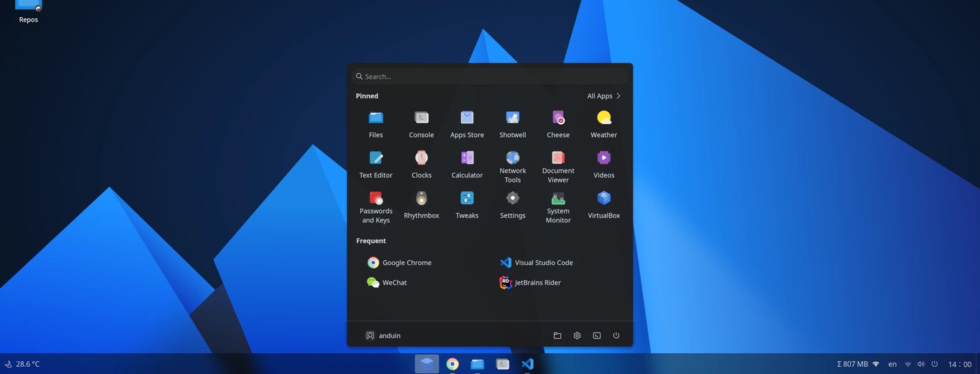Launch Rhythmbox music player
Image resolution: width=980 pixels, height=374 pixels.
tap(421, 204)
